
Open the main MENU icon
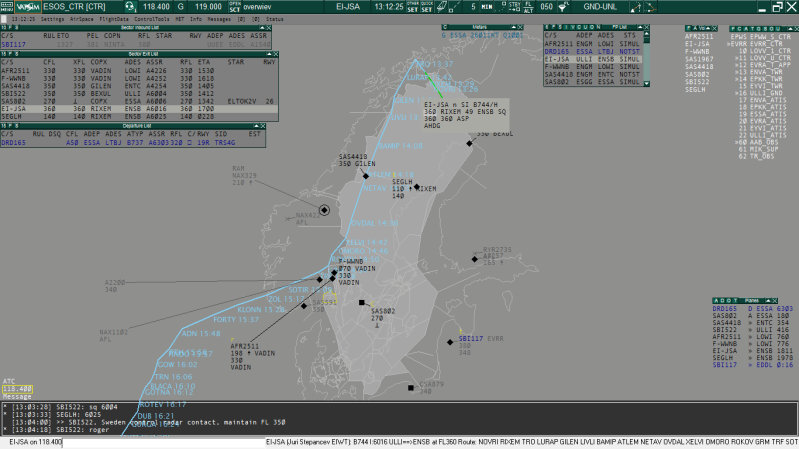(7, 6)
